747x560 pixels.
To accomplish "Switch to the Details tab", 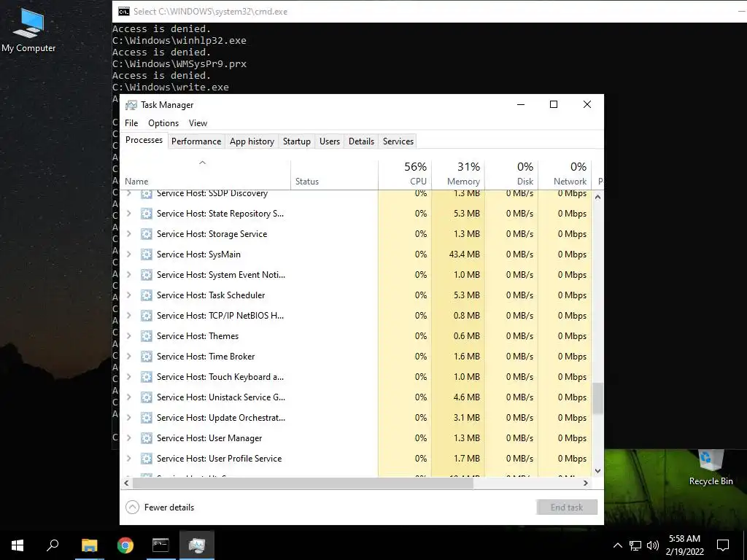I will 361,141.
